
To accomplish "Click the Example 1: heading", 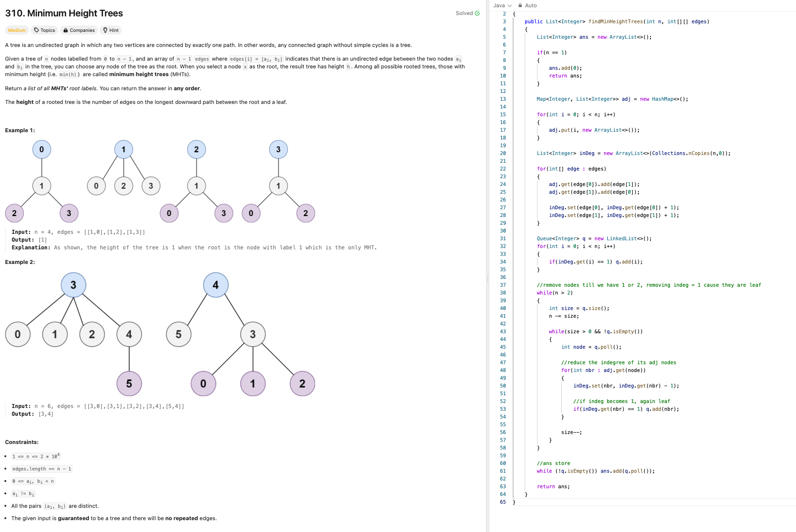I will click(20, 130).
